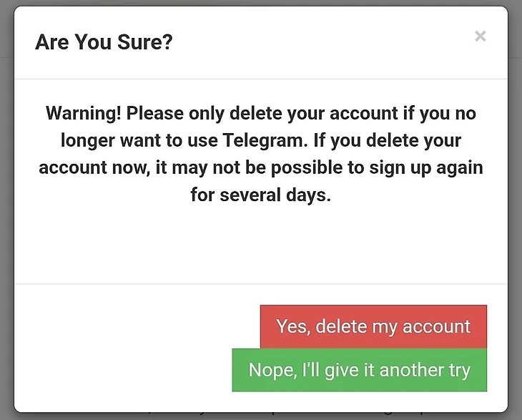522x420 pixels.
Task: Click the divider line above the buttons
Action: [260, 284]
